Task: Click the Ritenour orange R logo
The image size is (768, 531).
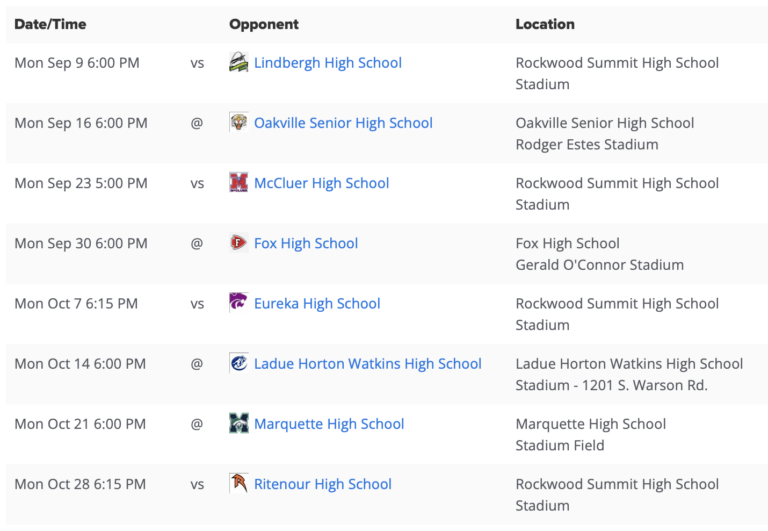Action: coord(239,484)
